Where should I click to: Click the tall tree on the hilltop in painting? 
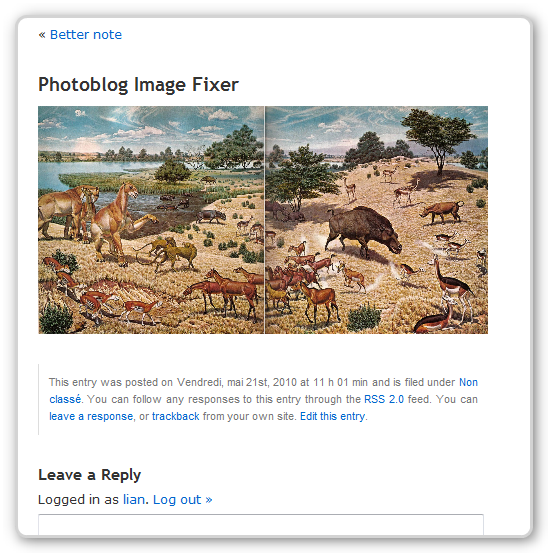click(x=438, y=141)
